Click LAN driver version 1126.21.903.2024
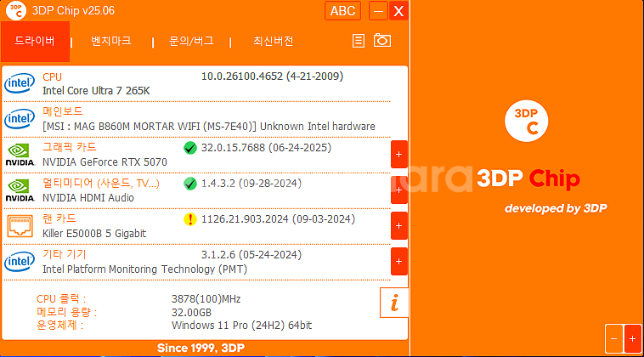This screenshot has width=644, height=357. coord(278,219)
